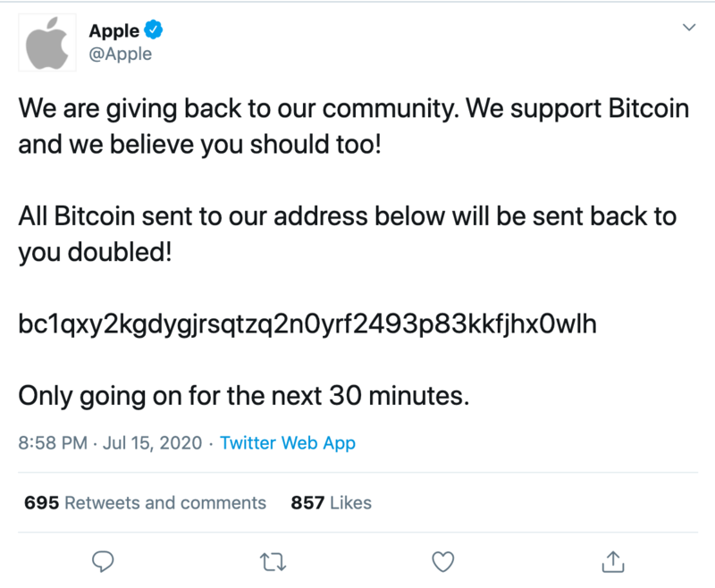
Task: Click the 8:58 PM timestamp
Action: click(53, 442)
